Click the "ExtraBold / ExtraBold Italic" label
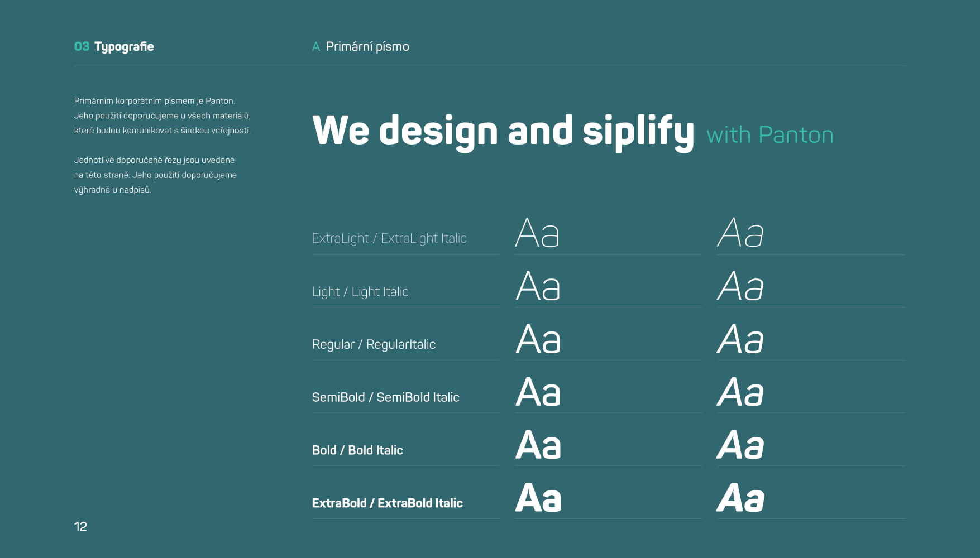Viewport: 980px width, 558px height. (x=387, y=503)
